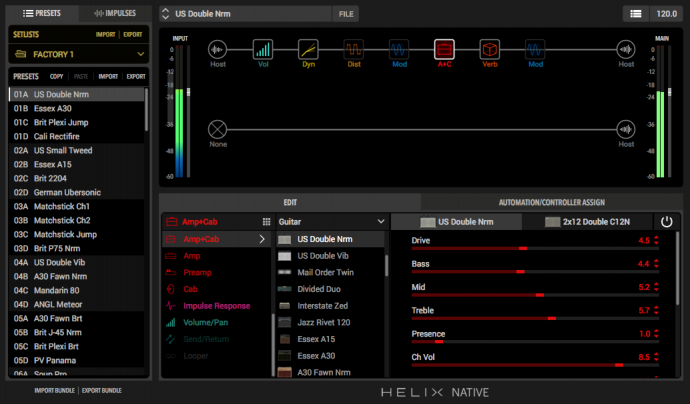Image resolution: width=690 pixels, height=404 pixels.
Task: Load preset 01B Essex A30
Action: 77,108
